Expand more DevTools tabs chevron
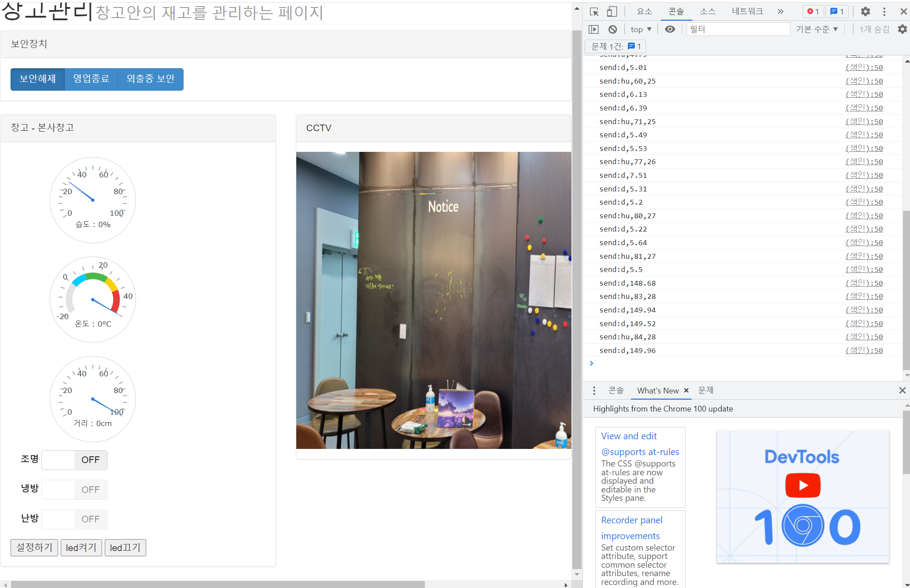The width and height of the screenshot is (910, 588). [780, 12]
